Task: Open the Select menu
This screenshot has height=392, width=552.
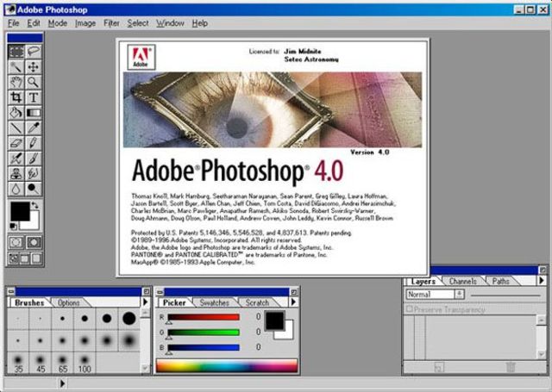Action: pos(138,23)
